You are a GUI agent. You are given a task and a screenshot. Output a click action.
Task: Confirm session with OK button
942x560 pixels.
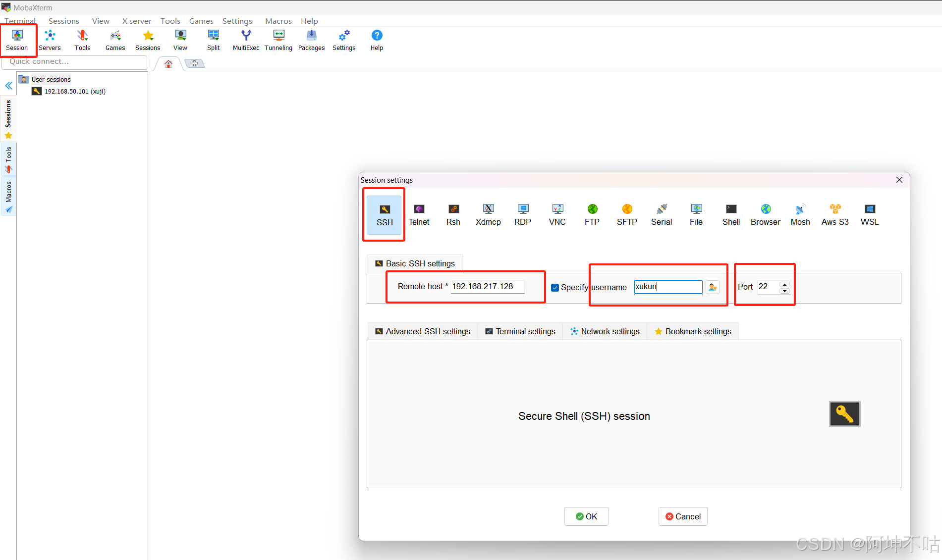coord(586,516)
